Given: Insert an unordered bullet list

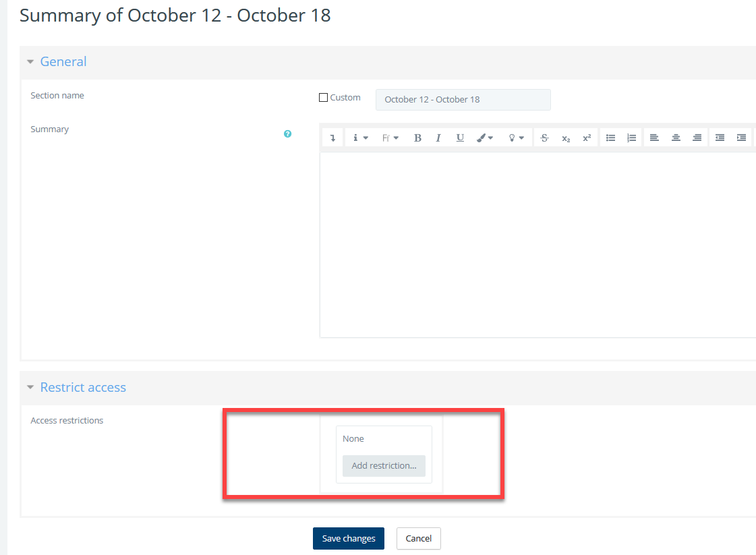Looking at the screenshot, I should tap(610, 138).
